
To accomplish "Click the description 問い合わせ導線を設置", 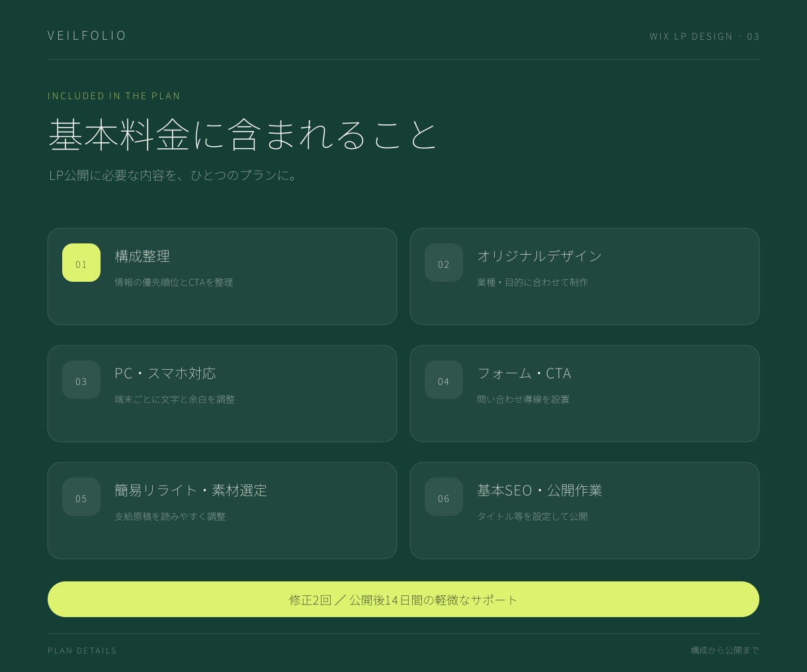I will click(x=523, y=399).
